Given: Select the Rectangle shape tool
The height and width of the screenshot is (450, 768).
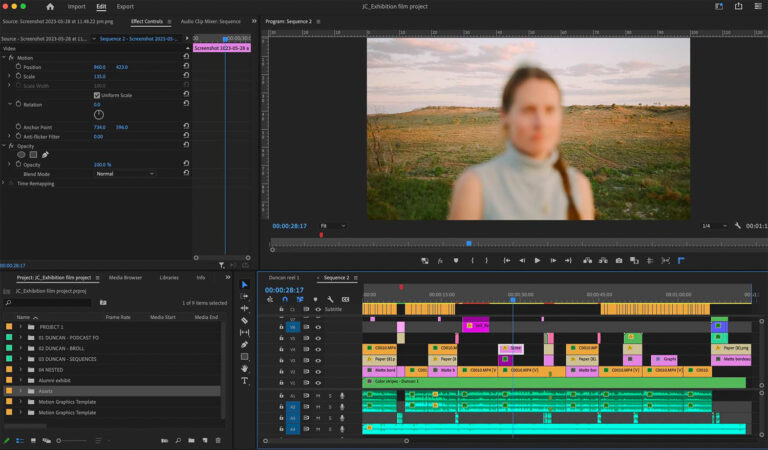Looking at the screenshot, I should (244, 356).
